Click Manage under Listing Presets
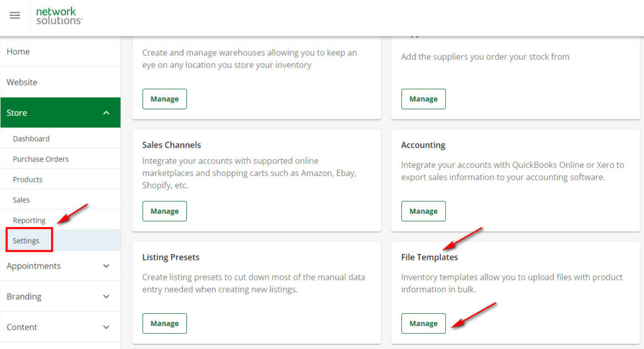 [x=164, y=323]
